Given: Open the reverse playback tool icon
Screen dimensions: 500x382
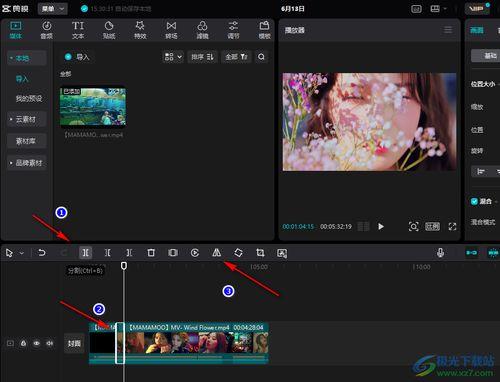Looking at the screenshot, I should (x=195, y=253).
